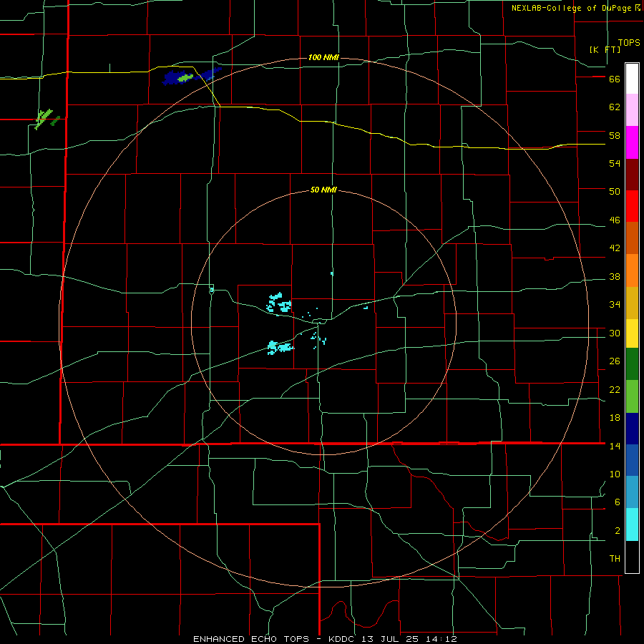Screen dimensions: 644x644
Task: Click the "KDDC" station identifier
Action: 343,639
